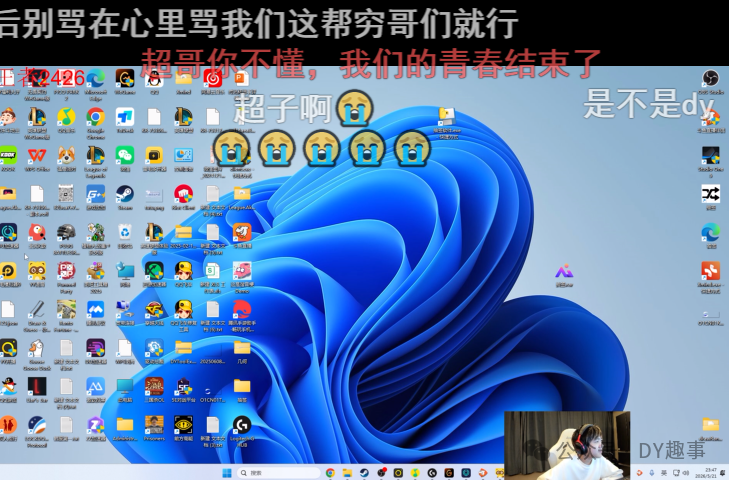Screen dimensions: 729x480
Task: Open the yellow raccoon face app icon
Action: click(37, 275)
